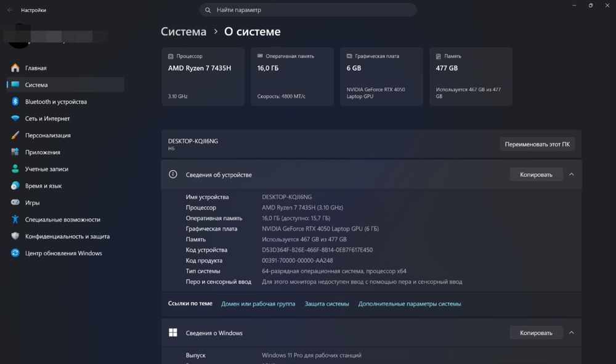This screenshot has height=364, width=616.
Task: Click NVIDIA GeForce RTX 4050 Laptop GPU (6 ГБ) value
Action: click(x=320, y=229)
